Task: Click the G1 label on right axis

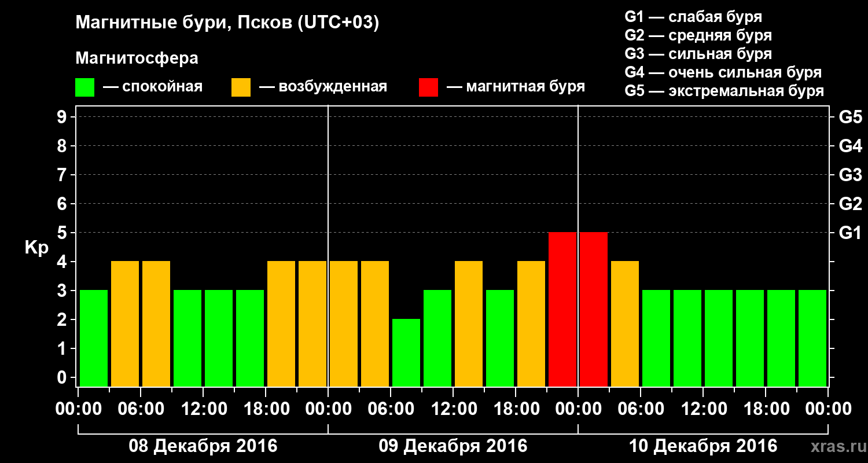Action: point(850,233)
